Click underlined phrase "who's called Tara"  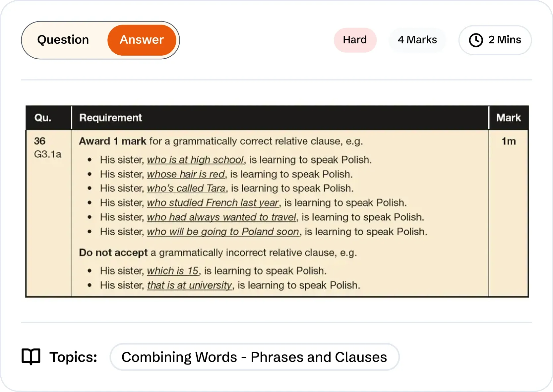tap(186, 188)
